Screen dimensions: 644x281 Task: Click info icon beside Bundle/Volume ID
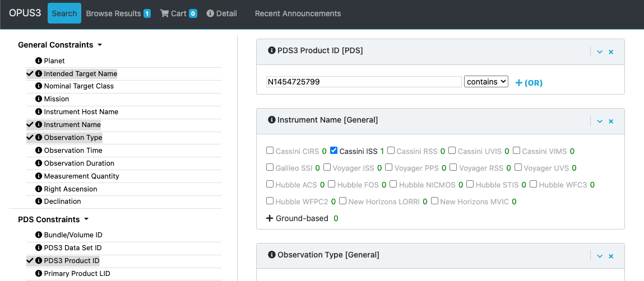[x=39, y=235]
